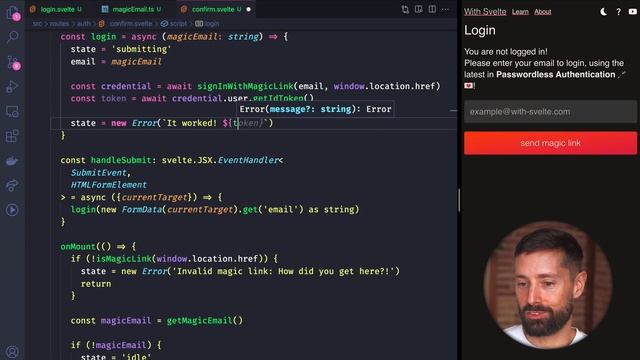
Task: Click 'getMagicEmail' function call text
Action: (199, 320)
